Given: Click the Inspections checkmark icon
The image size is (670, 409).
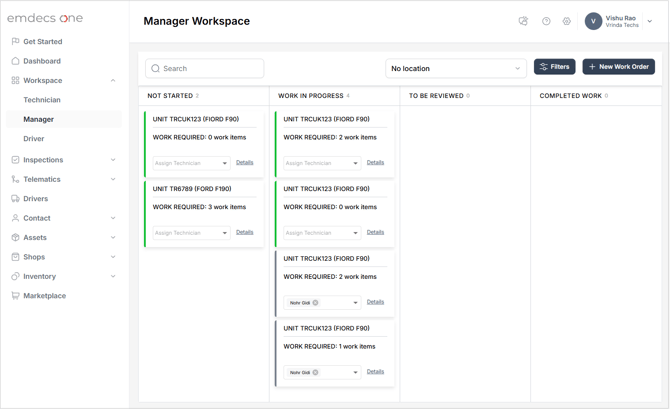Looking at the screenshot, I should pos(15,160).
